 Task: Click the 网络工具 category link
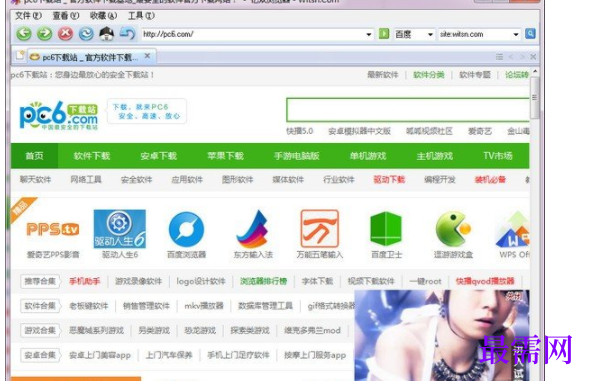tap(86, 179)
